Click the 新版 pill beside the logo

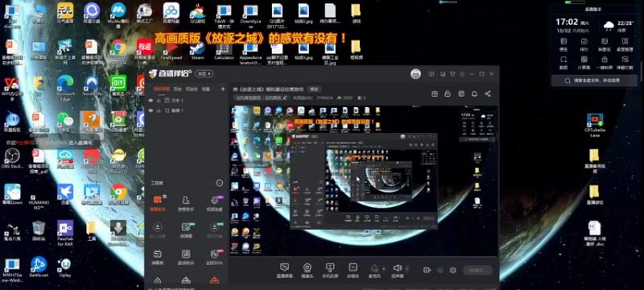tap(204, 74)
